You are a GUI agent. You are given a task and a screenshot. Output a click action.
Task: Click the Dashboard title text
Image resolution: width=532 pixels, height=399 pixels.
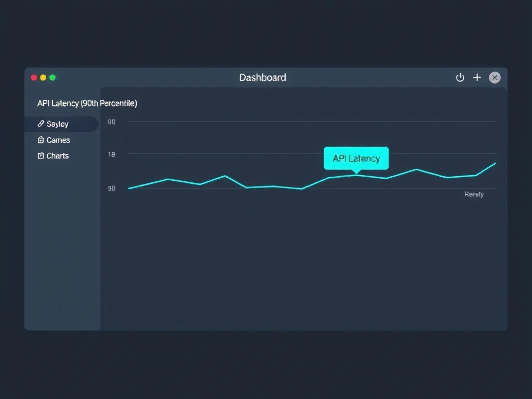point(262,77)
